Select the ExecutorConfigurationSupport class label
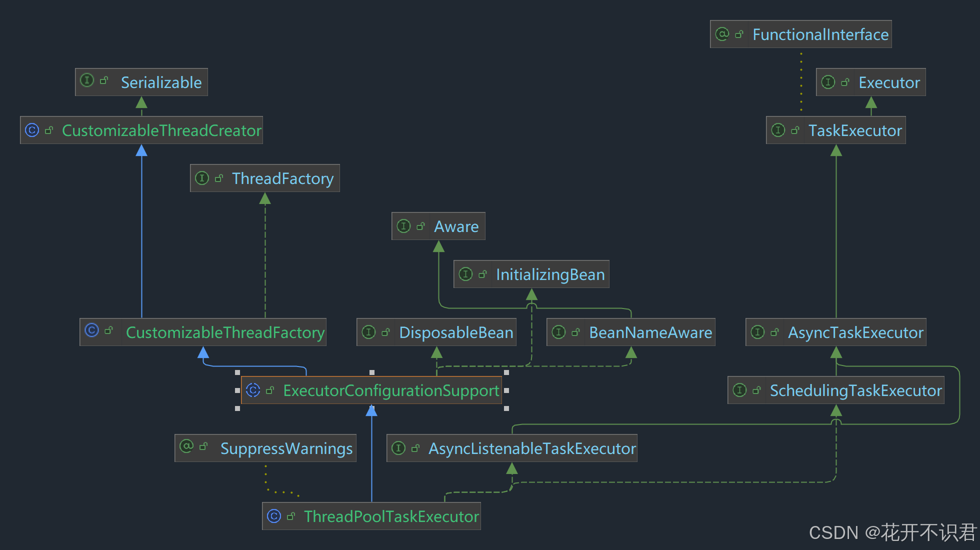 coord(391,390)
